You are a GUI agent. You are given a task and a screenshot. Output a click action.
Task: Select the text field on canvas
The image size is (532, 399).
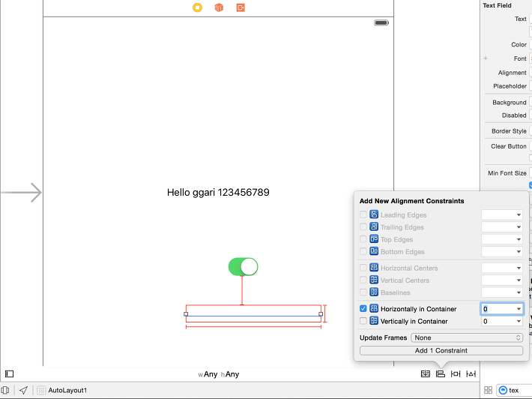[x=253, y=313]
